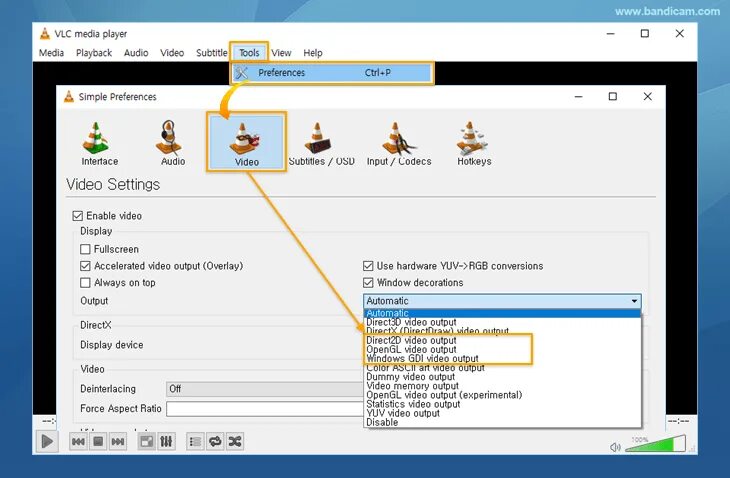This screenshot has width=730, height=478.
Task: Choose Windows GDI video output
Action: [502, 358]
